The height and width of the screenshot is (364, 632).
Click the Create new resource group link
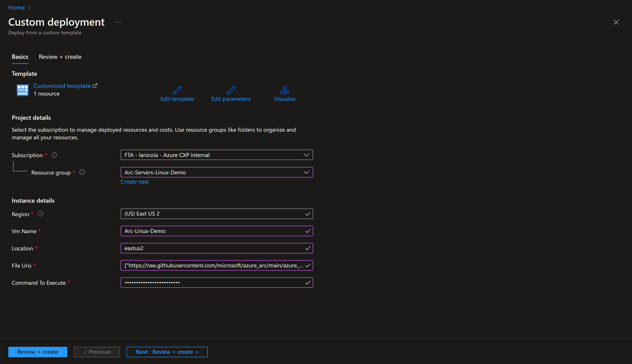coord(135,182)
